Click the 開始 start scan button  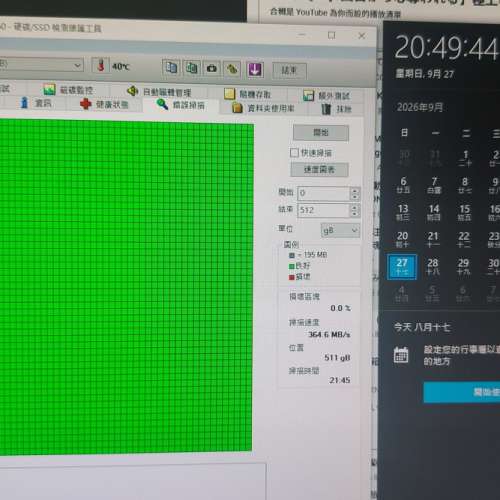click(321, 133)
